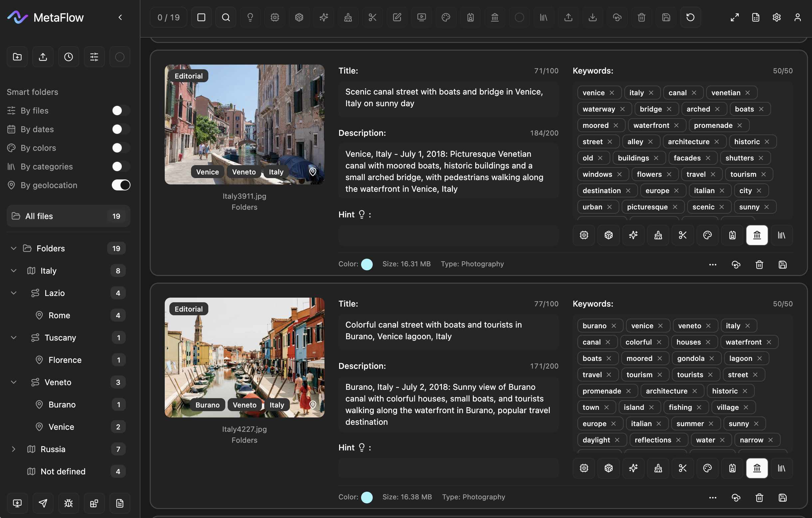Expand the Russia folder tree
Screen dimensions: 812x518
click(x=14, y=449)
